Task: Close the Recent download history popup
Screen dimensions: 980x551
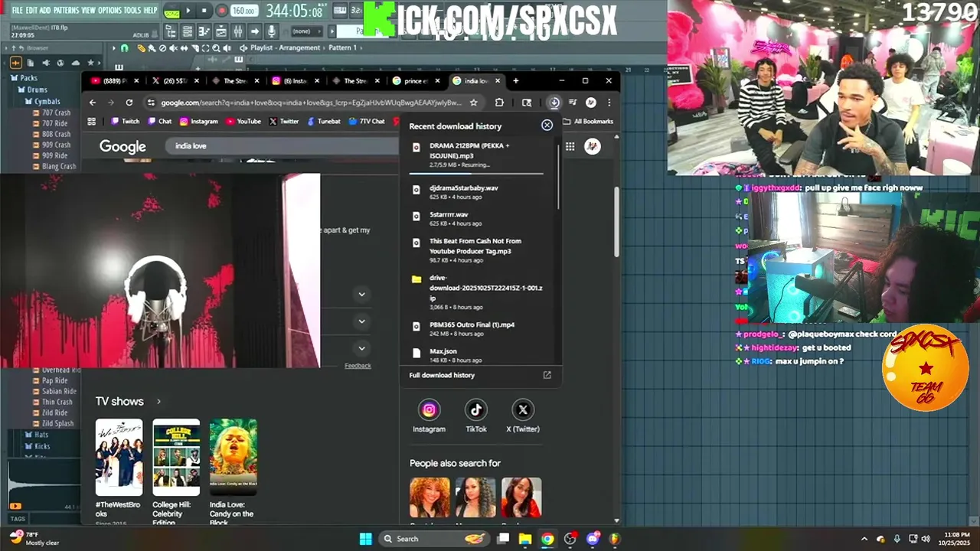Action: tap(547, 126)
